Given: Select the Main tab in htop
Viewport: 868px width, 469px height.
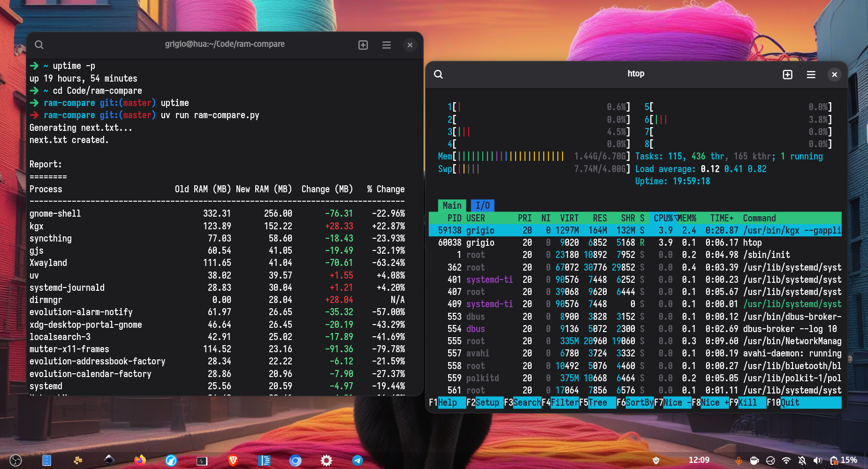Looking at the screenshot, I should [x=452, y=205].
